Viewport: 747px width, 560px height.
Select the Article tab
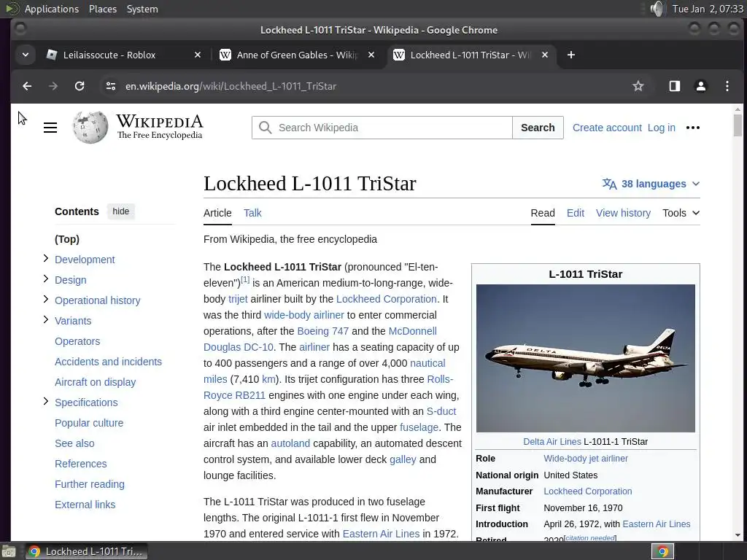pos(217,213)
